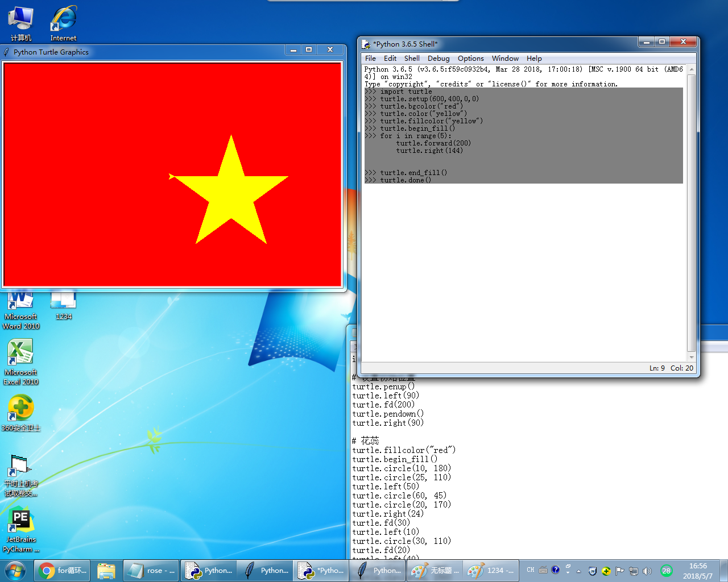Click the 'turtle.setup(600,400,0,0)' shell line
The image size is (728, 582).
click(x=429, y=99)
